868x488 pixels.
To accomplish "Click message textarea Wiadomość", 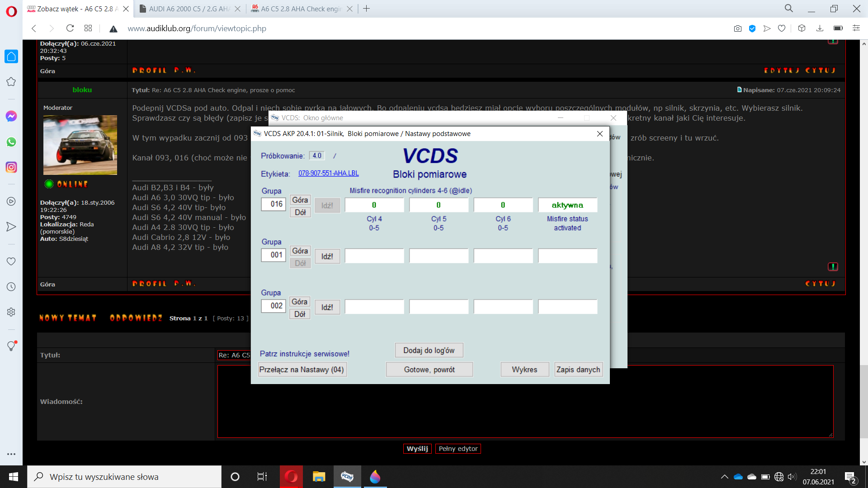I will tap(525, 402).
